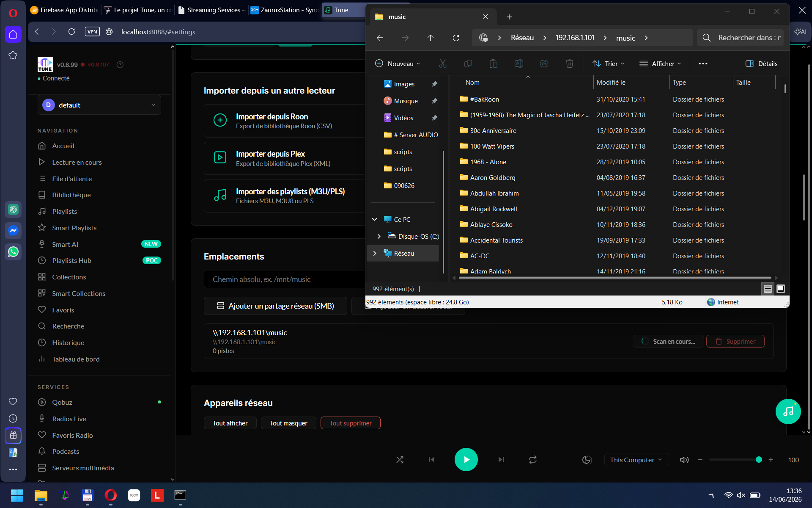Expand the Réseau tree node in Explorer
Image resolution: width=812 pixels, height=508 pixels.
coord(375,253)
